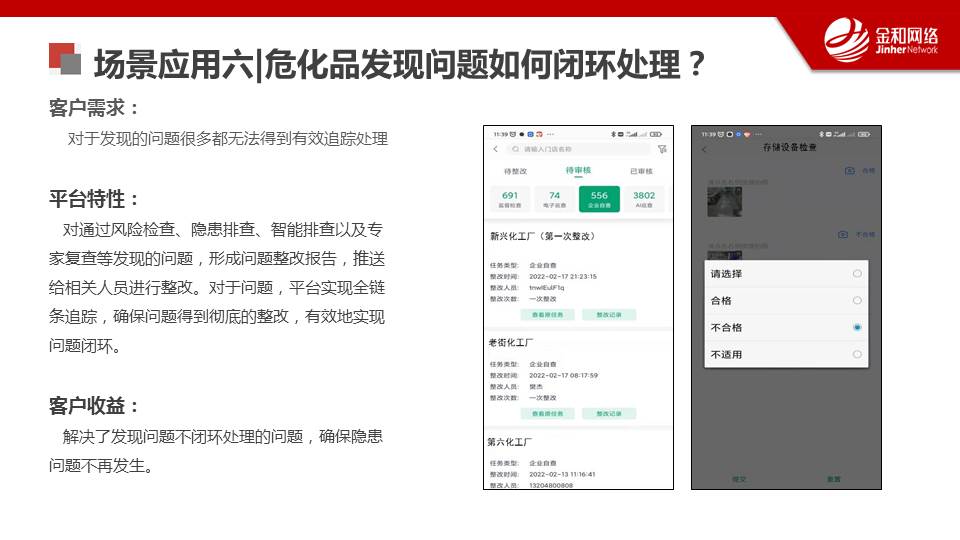
Task: Switch to the 已审核 tab
Action: point(641,171)
